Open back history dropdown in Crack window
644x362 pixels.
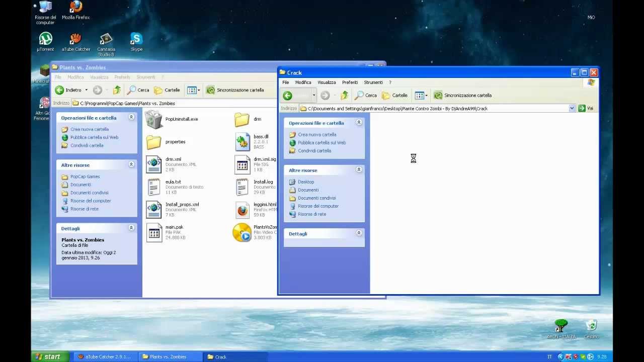313,95
